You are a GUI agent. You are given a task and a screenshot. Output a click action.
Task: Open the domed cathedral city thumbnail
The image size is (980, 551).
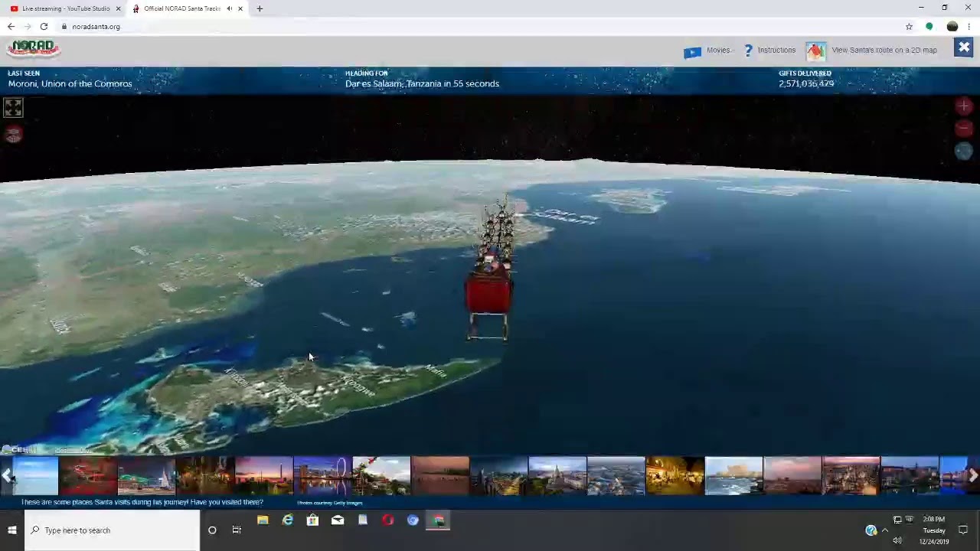[557, 476]
